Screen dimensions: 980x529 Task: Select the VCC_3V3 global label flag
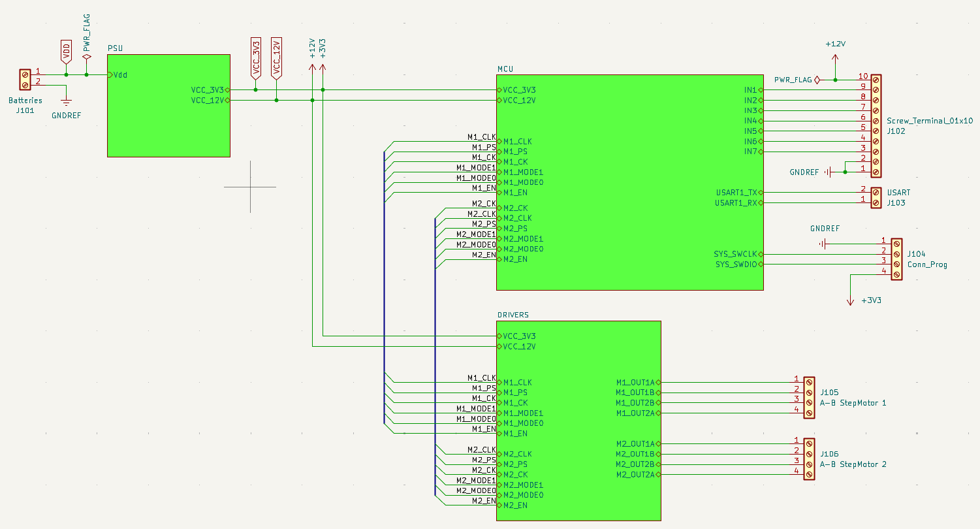click(255, 57)
